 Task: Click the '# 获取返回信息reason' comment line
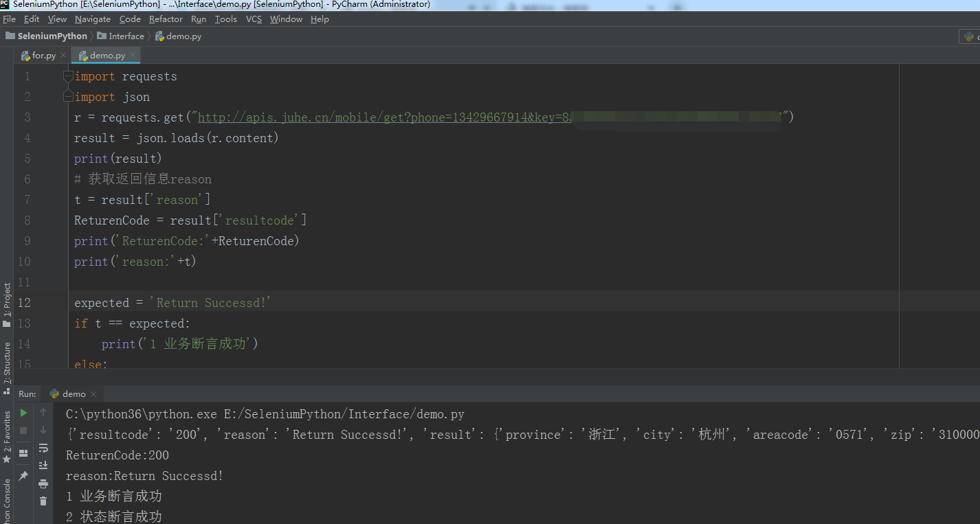coord(143,179)
